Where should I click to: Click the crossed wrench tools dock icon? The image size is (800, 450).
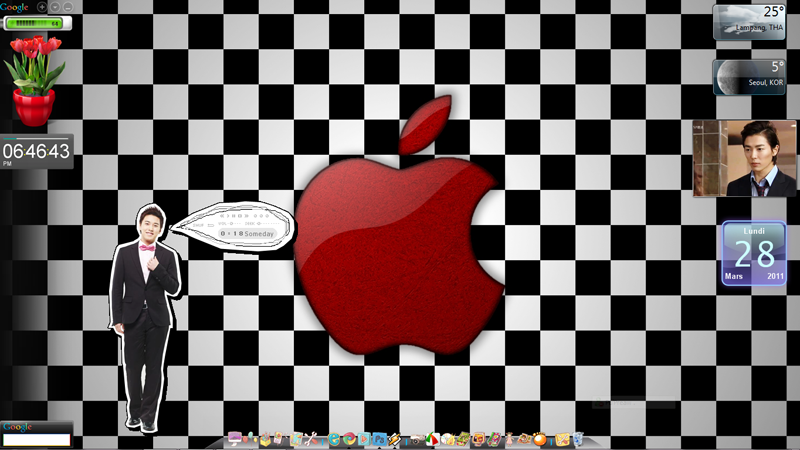pyautogui.click(x=311, y=439)
